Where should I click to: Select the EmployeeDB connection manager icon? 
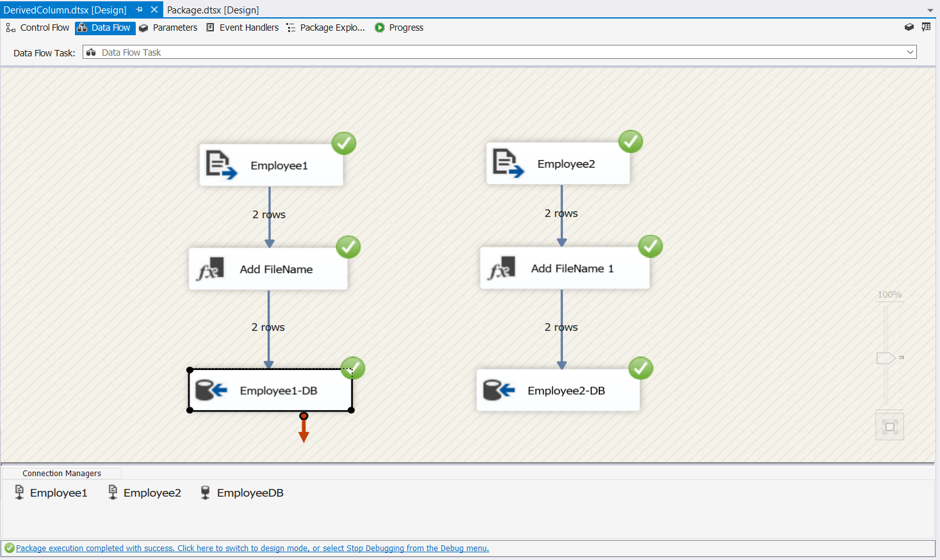click(206, 492)
